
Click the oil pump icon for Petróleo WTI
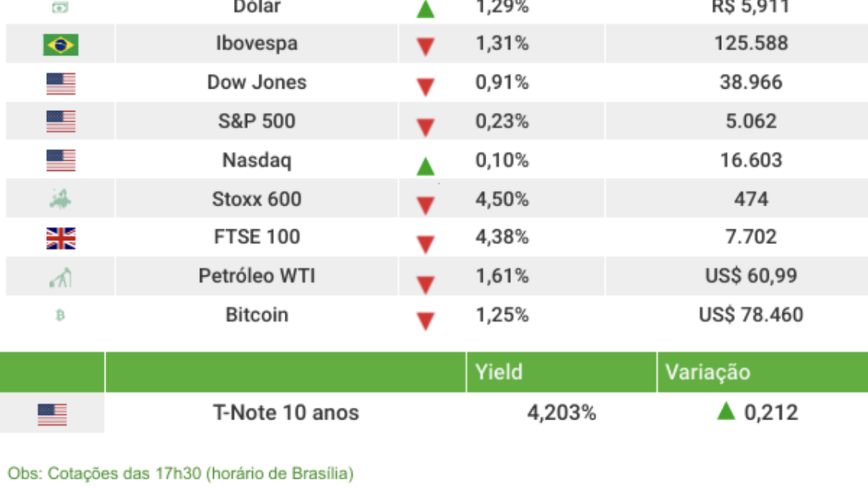(x=60, y=277)
